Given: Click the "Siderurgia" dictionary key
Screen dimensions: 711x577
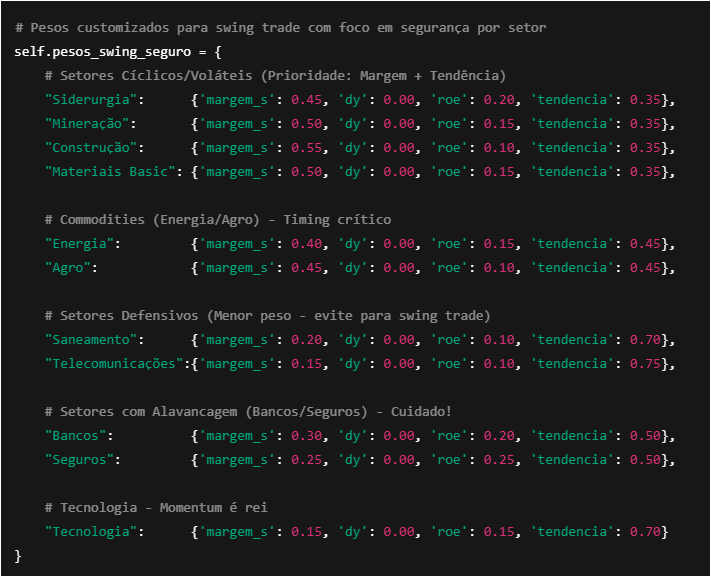Looking at the screenshot, I should 94,99.
